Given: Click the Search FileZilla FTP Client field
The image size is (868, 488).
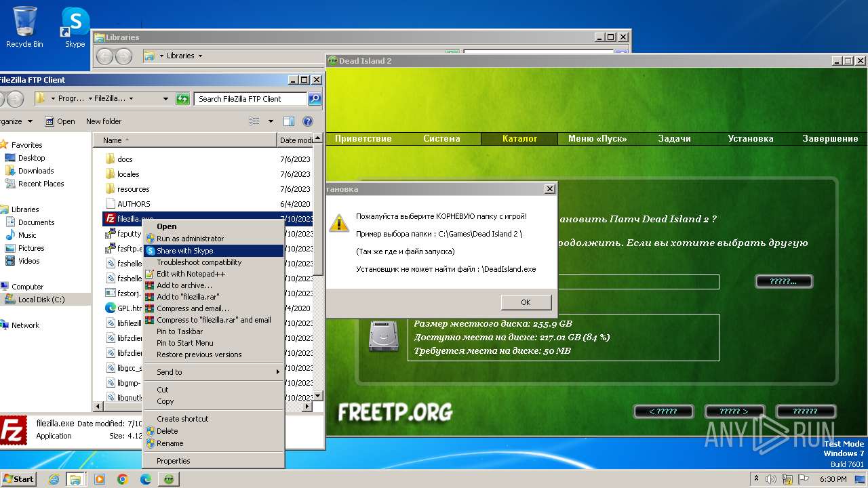Looking at the screenshot, I should coord(251,99).
